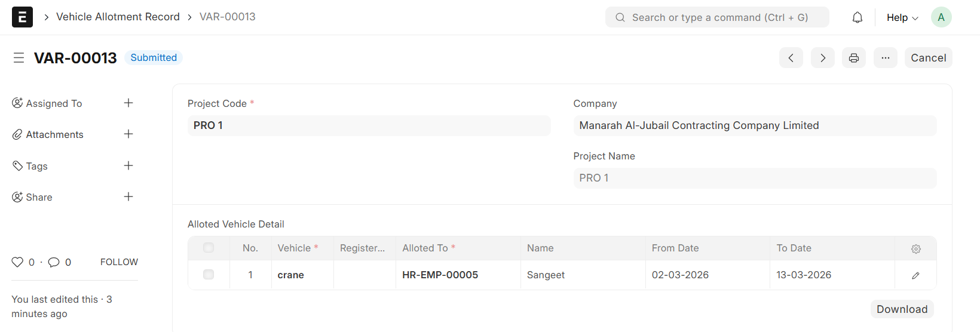Open user avatar menu
This screenshot has height=332, width=980.
click(x=941, y=17)
